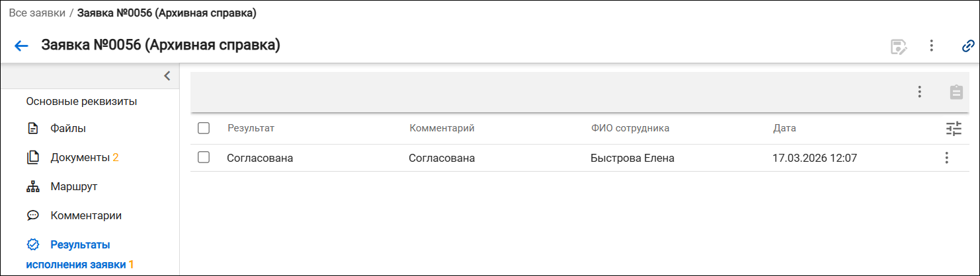Open the Документы section
Image resolution: width=980 pixels, height=276 pixels.
[84, 157]
